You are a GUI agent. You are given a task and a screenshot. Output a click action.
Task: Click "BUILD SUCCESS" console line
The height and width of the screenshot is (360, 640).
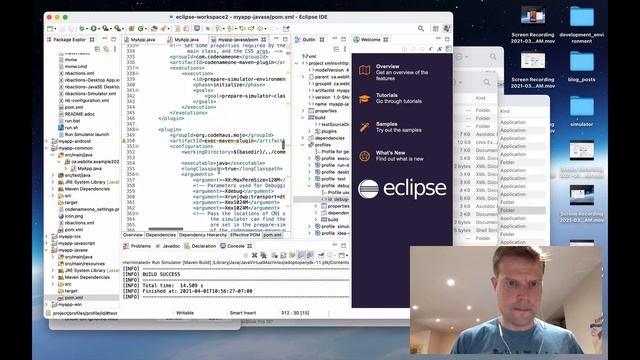(x=161, y=274)
